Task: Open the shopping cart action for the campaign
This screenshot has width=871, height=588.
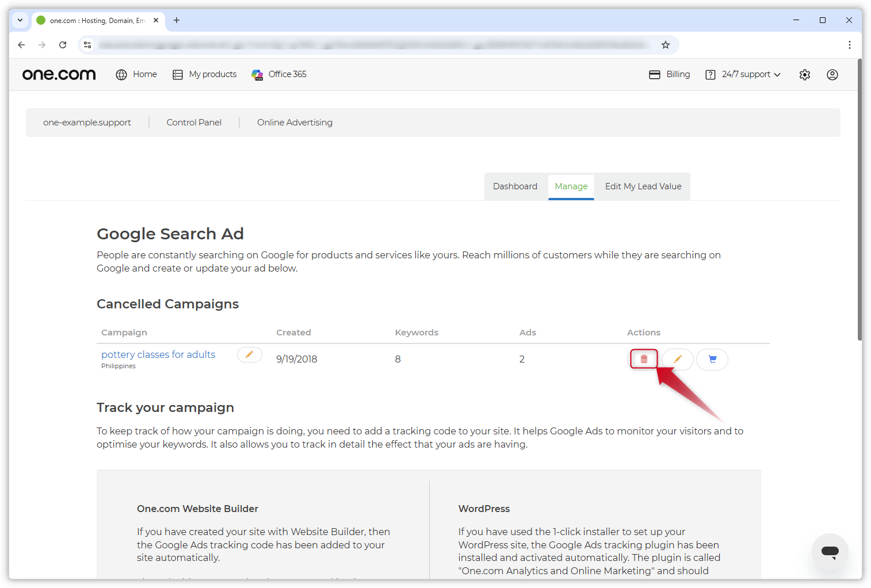Action: [x=712, y=359]
